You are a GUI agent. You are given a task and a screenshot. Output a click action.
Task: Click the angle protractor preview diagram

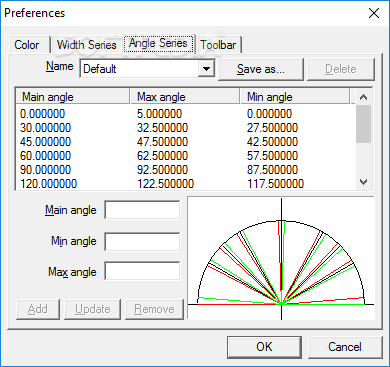(281, 258)
